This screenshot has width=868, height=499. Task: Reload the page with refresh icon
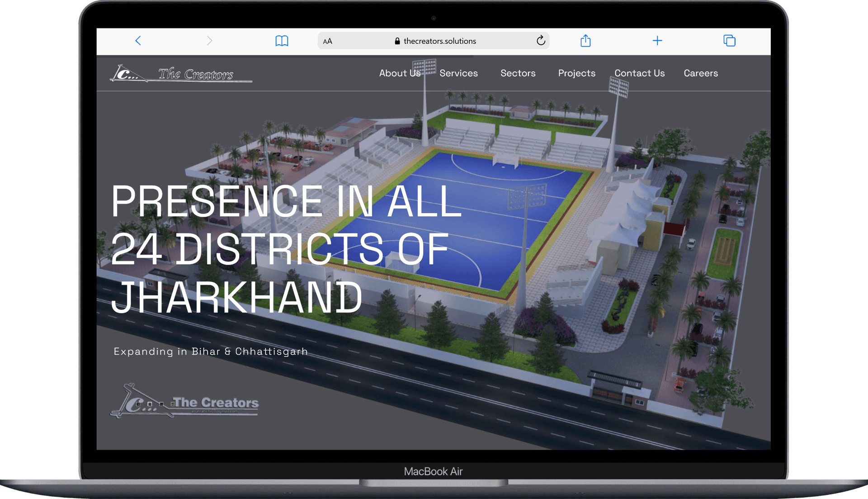(x=541, y=41)
